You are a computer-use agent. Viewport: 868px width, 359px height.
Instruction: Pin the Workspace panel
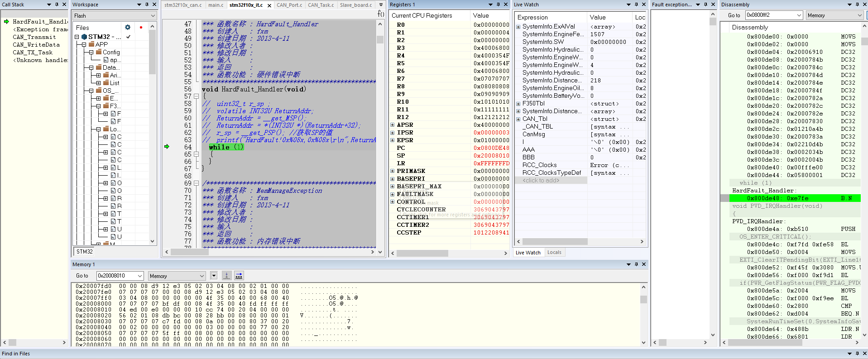tap(147, 5)
